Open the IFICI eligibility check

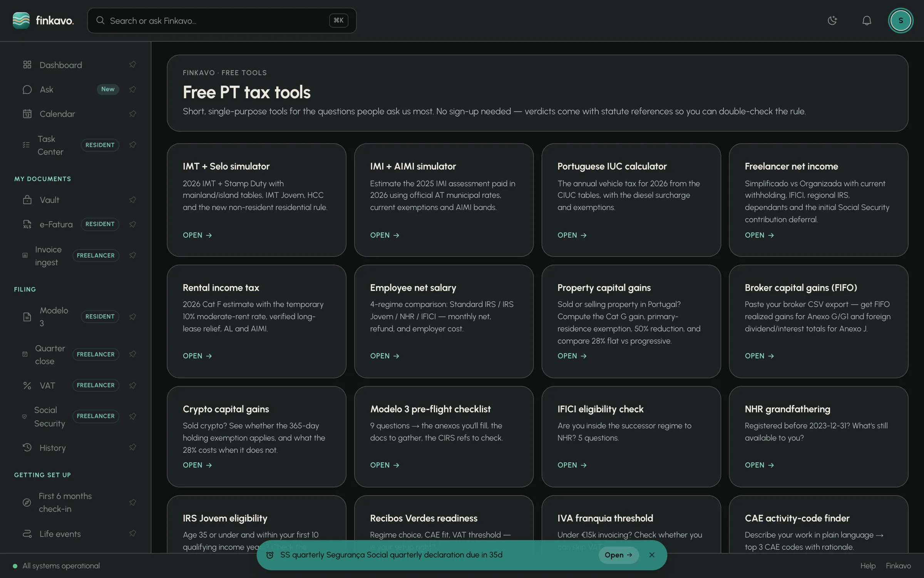[x=572, y=465]
